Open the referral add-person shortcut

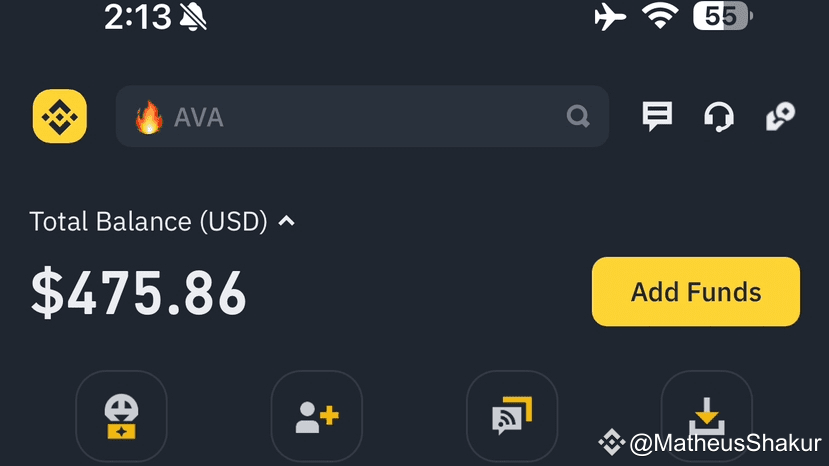pos(317,416)
